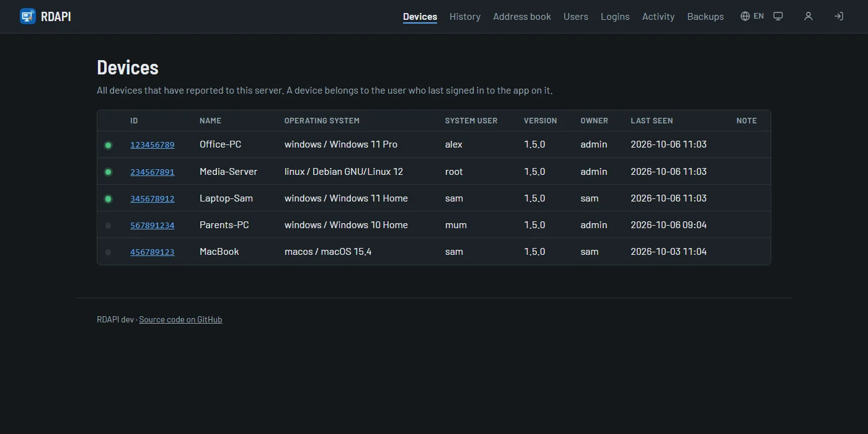868x434 pixels.
Task: Open the user profile icon
Action: point(808,16)
